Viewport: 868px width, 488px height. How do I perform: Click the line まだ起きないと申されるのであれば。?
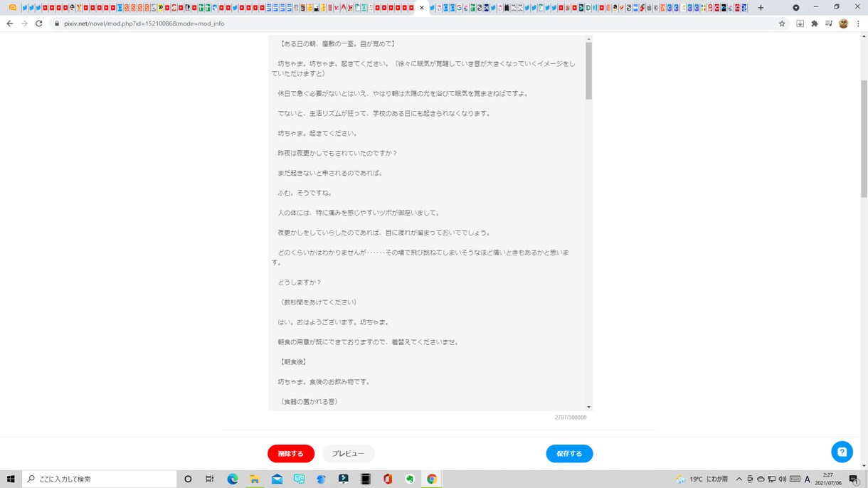point(331,173)
